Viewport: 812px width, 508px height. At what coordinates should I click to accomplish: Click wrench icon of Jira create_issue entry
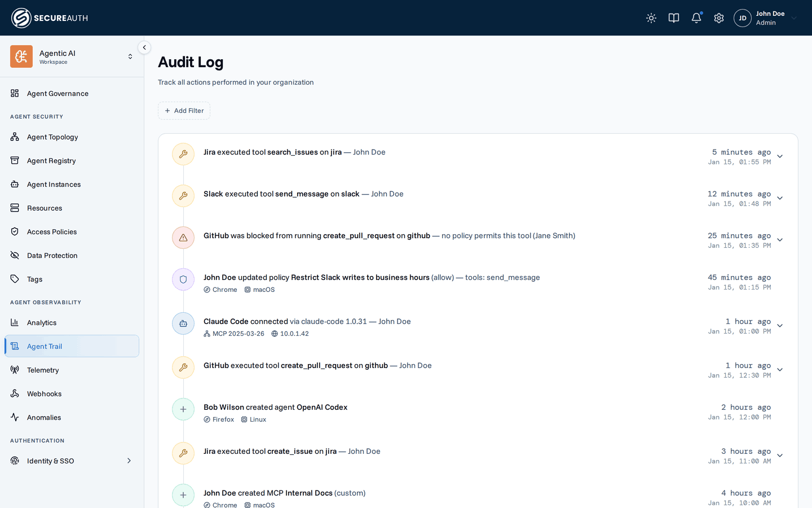(x=183, y=453)
